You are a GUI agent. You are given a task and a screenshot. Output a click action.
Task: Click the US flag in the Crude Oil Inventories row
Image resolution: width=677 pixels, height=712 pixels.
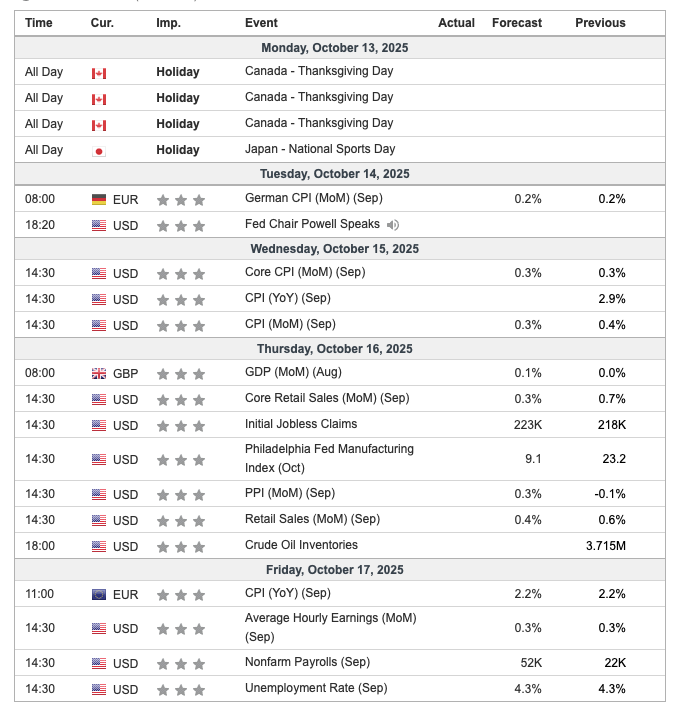tap(98, 547)
